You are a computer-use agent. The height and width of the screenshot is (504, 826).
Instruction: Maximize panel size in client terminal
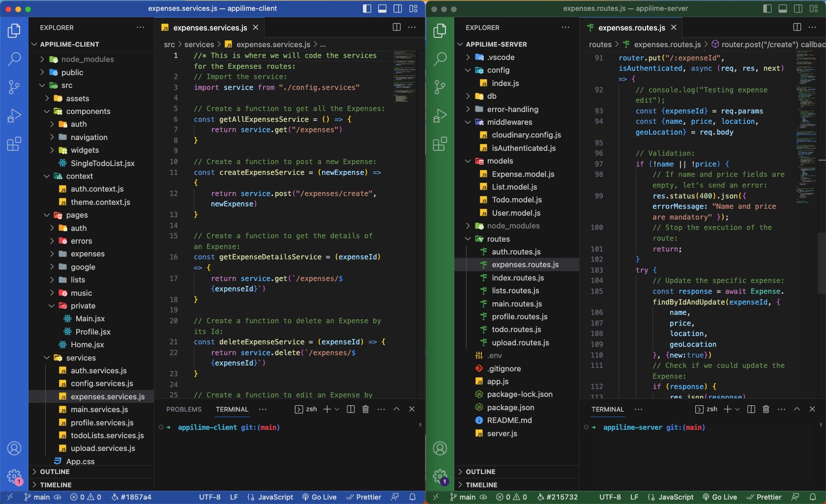(396, 409)
